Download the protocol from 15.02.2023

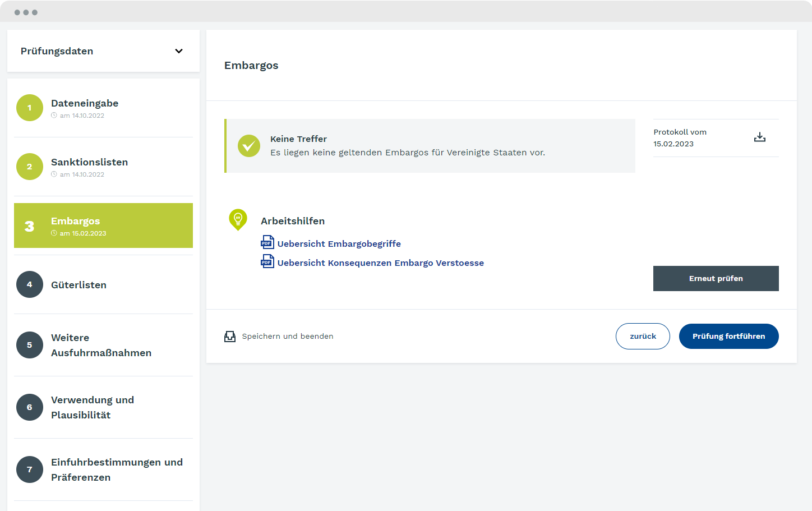point(759,137)
